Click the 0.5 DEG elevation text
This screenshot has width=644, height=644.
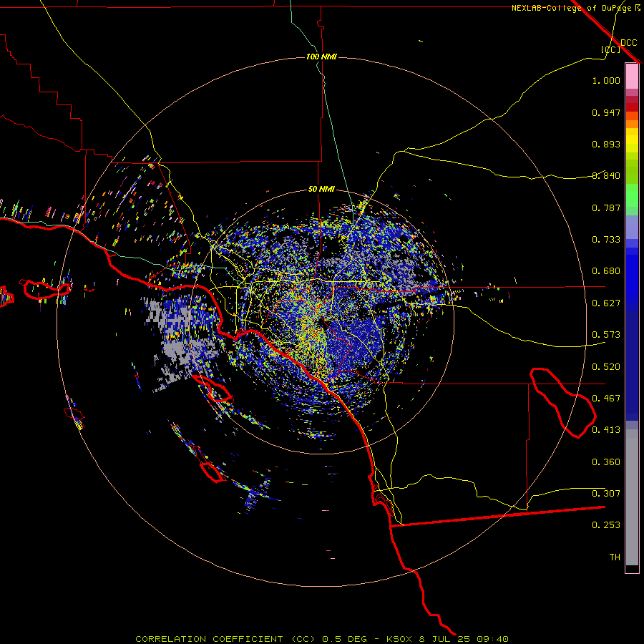point(346,639)
